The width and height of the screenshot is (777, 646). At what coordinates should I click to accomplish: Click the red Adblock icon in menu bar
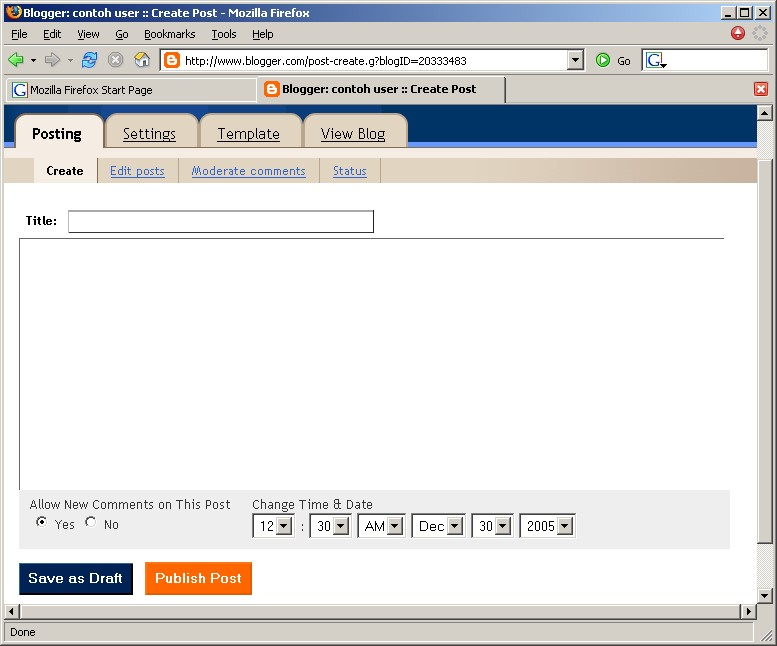pyautogui.click(x=737, y=33)
